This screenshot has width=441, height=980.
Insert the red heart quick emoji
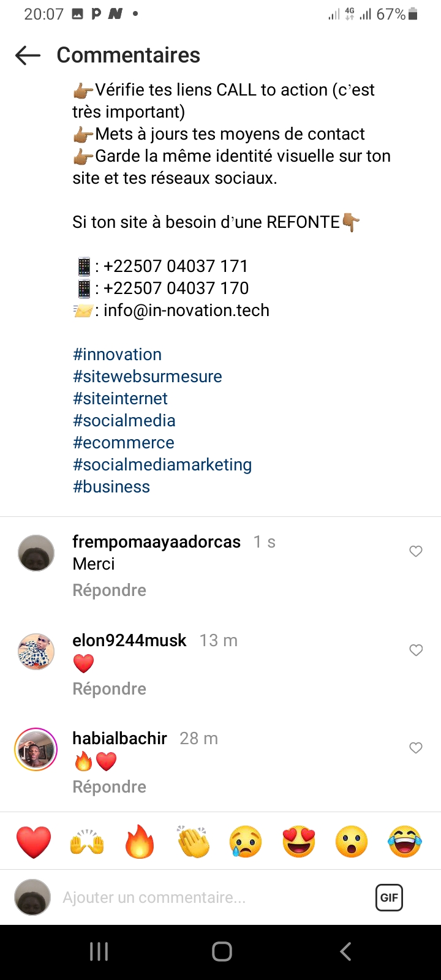(x=34, y=842)
